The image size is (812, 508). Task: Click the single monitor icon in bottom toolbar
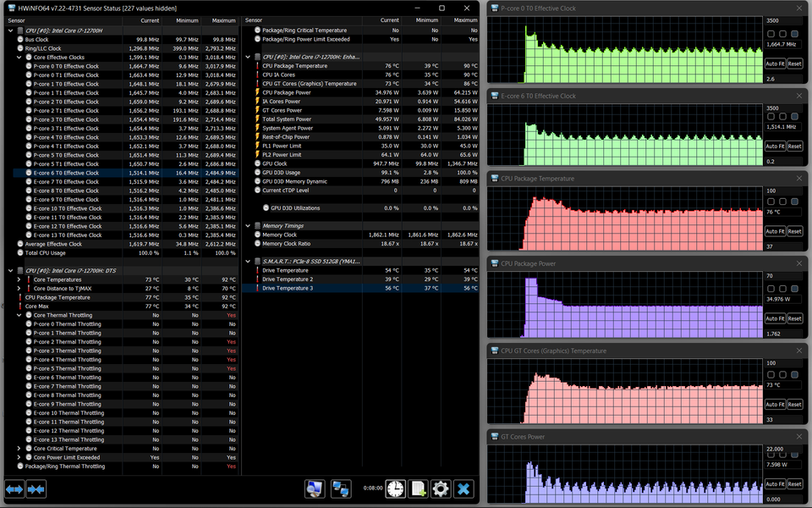(315, 489)
